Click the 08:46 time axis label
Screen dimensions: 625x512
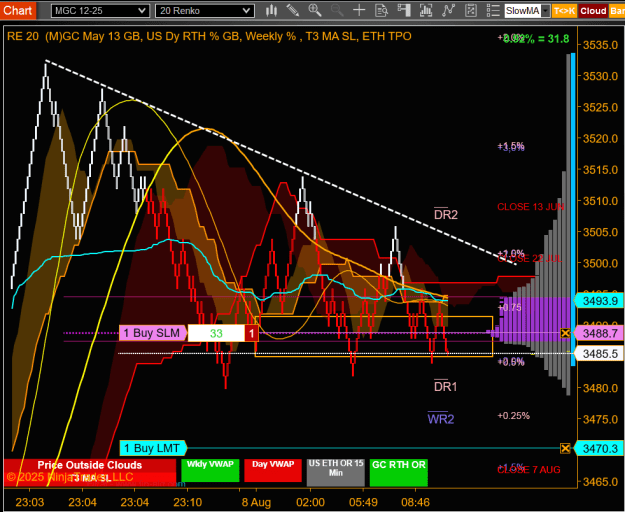[x=415, y=502]
